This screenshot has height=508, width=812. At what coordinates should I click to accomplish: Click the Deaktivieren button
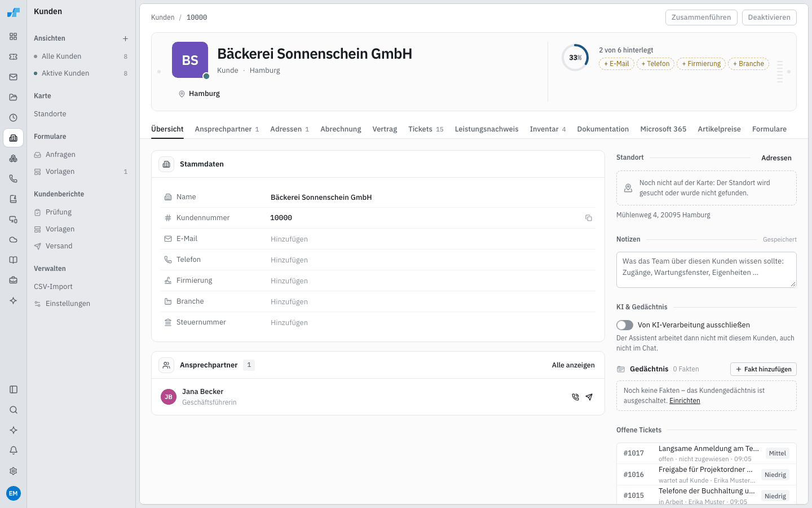coord(769,17)
